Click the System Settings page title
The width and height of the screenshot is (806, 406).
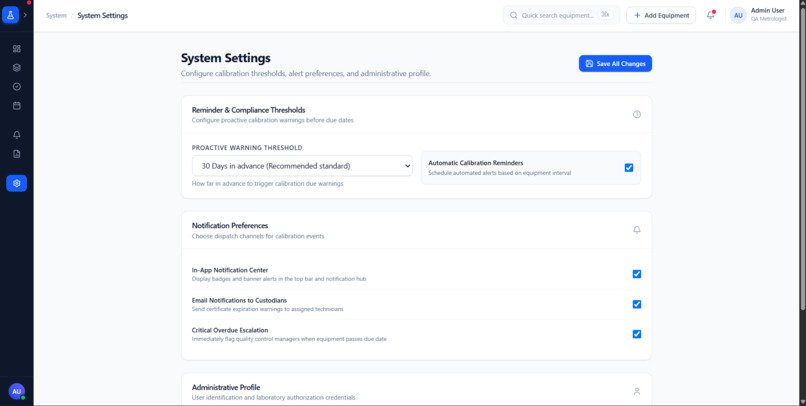pos(226,58)
